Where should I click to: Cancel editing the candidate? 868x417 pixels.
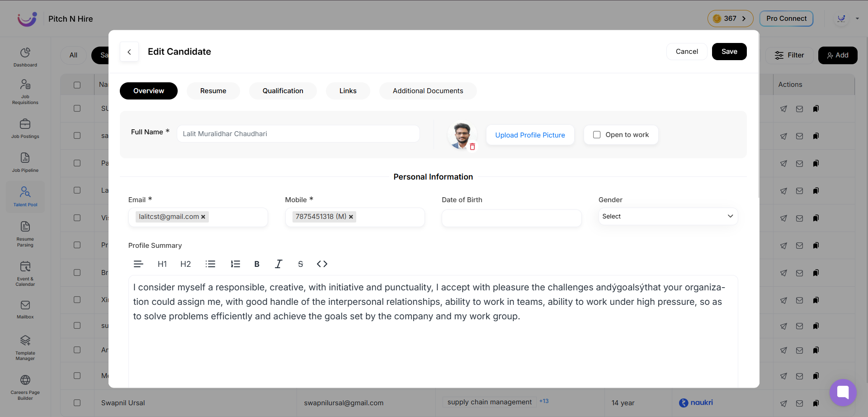pyautogui.click(x=687, y=52)
